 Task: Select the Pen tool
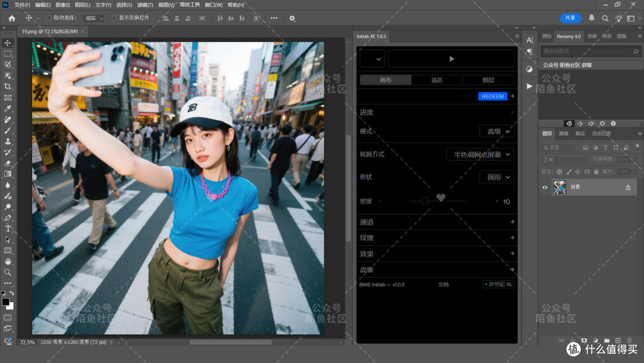(7, 218)
